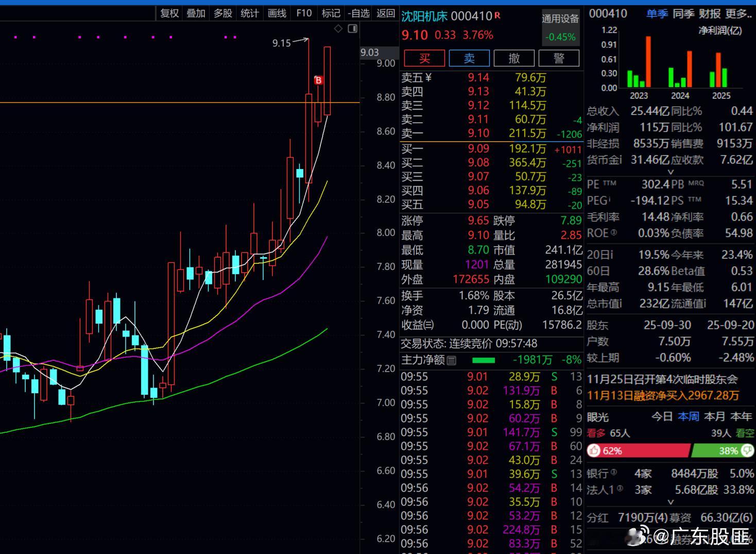756x554 pixels.
Task: Activate the 画线 drawing tool
Action: tap(277, 13)
